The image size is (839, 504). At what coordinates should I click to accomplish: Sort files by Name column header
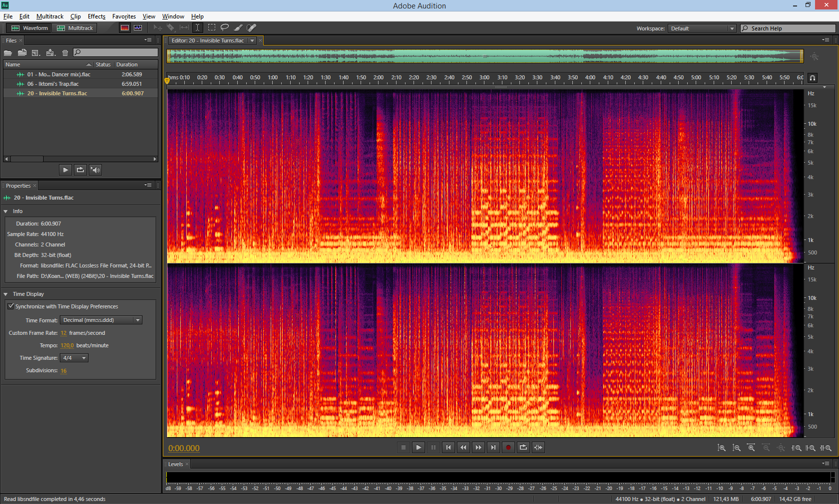(x=48, y=64)
